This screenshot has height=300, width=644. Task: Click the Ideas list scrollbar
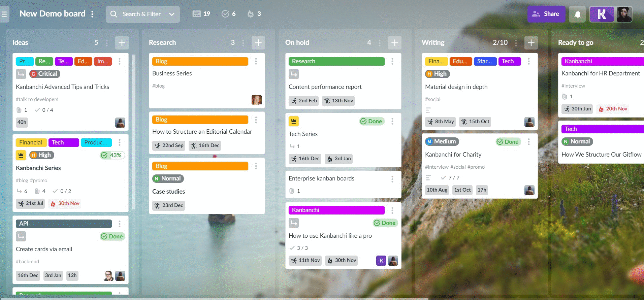click(x=134, y=131)
